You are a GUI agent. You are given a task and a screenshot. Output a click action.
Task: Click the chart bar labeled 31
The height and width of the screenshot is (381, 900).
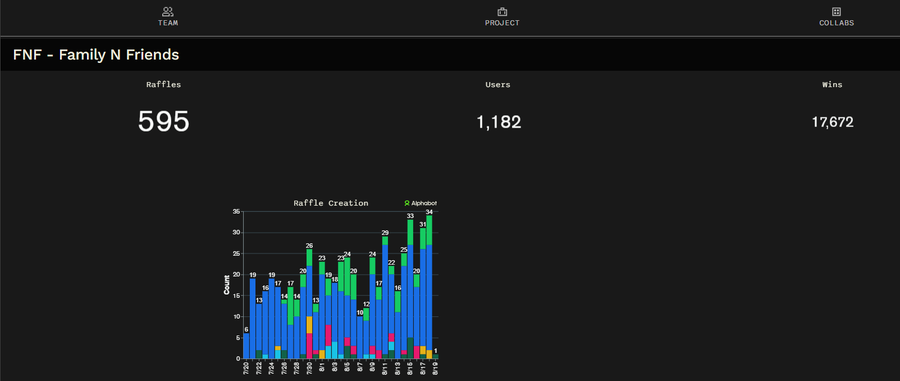click(423, 293)
